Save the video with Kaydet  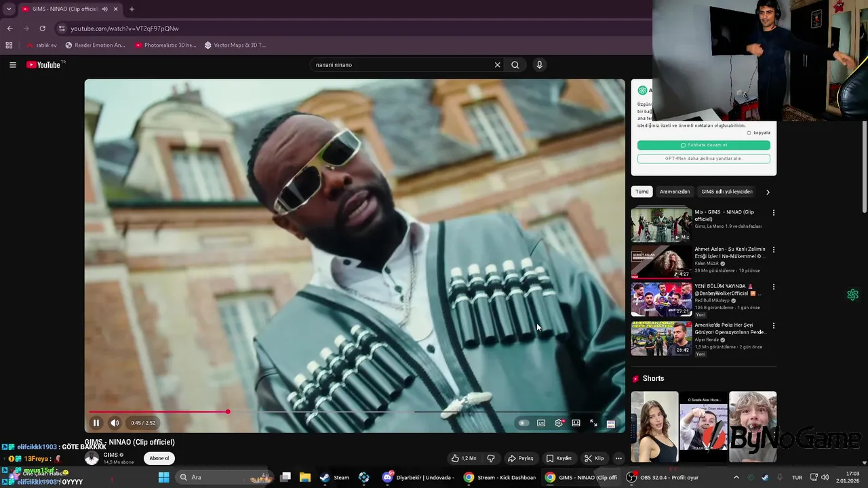click(x=559, y=458)
